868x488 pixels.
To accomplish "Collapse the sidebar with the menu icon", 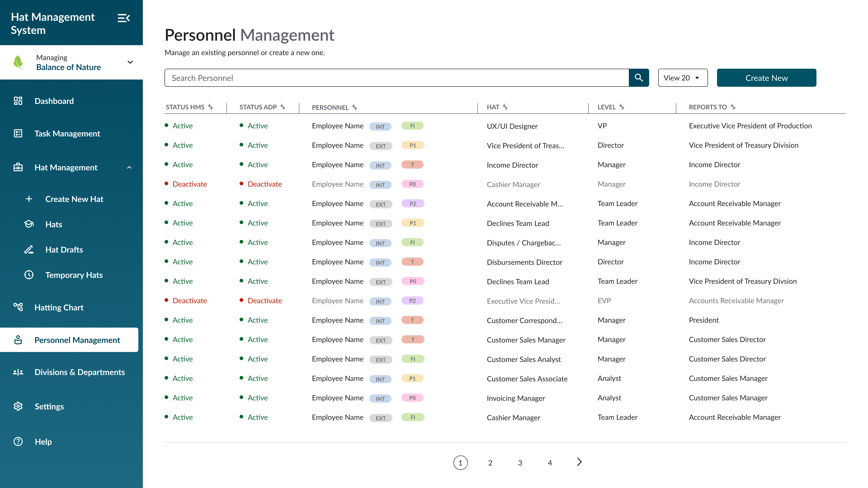I will (x=124, y=18).
